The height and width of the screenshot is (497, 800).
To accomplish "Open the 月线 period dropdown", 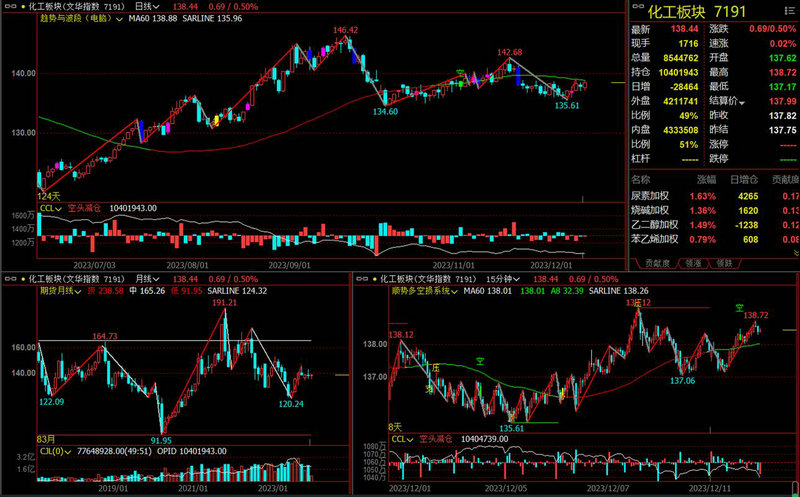I will click(147, 279).
